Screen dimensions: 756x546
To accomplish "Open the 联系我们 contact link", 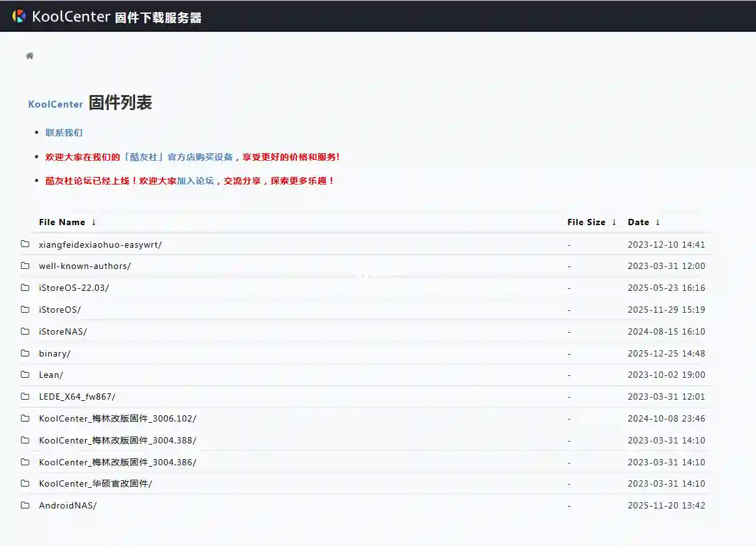I will pyautogui.click(x=64, y=133).
